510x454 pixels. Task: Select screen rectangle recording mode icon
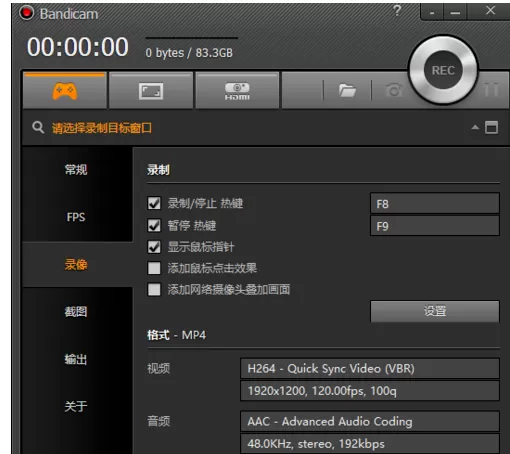[151, 91]
